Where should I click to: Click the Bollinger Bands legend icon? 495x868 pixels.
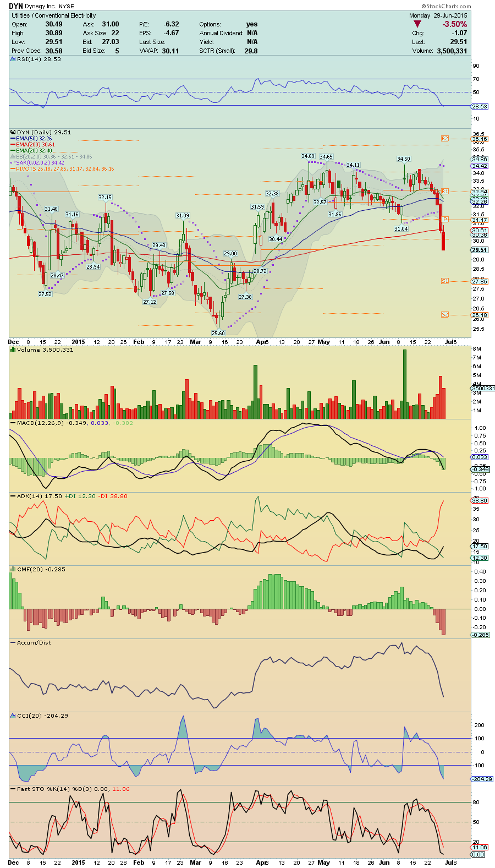click(x=13, y=157)
